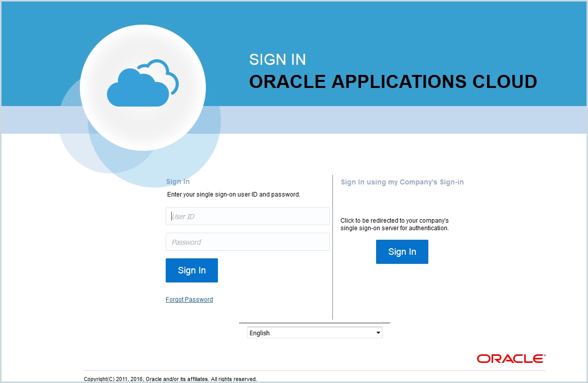Image resolution: width=588 pixels, height=383 pixels.
Task: Open the English language dropdown
Action: 314,332
